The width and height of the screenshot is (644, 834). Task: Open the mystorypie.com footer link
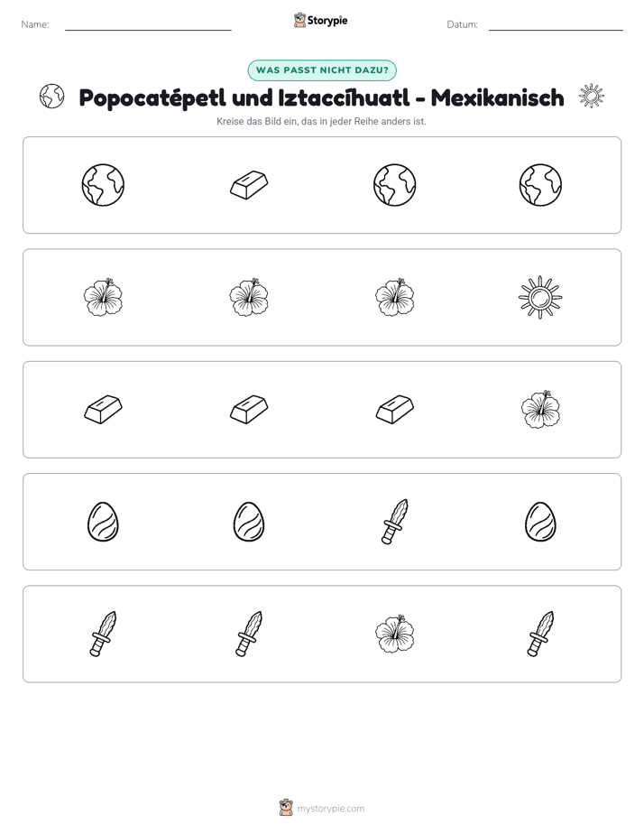(330, 809)
